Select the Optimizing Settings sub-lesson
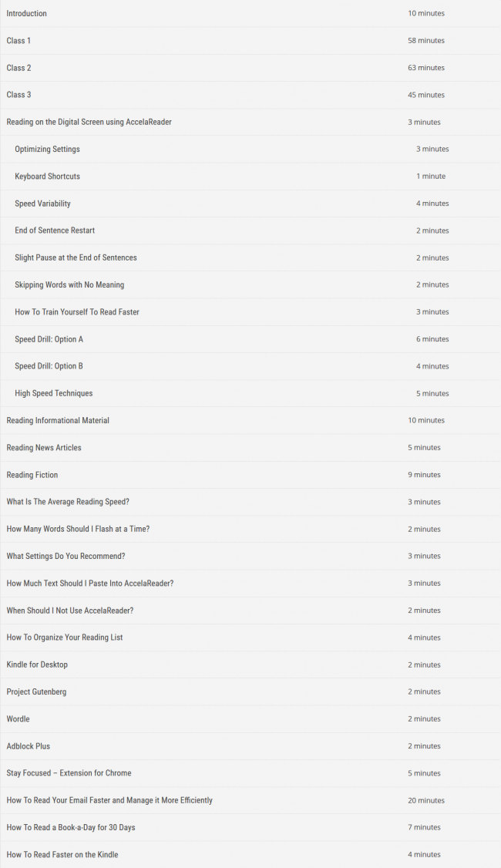Image resolution: width=501 pixels, height=868 pixels. 250,149
